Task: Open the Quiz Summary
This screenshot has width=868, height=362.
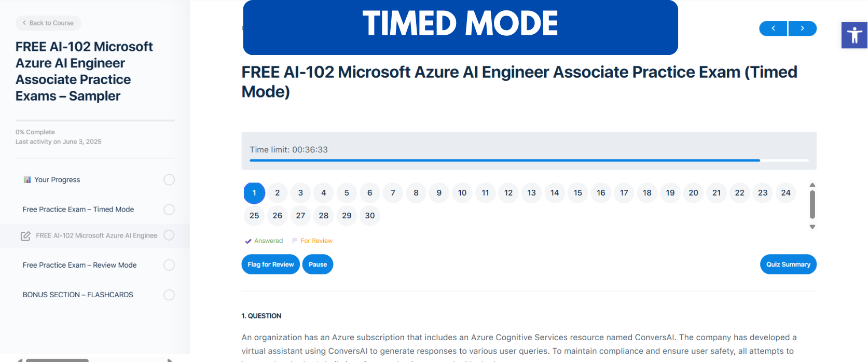Action: [x=788, y=264]
